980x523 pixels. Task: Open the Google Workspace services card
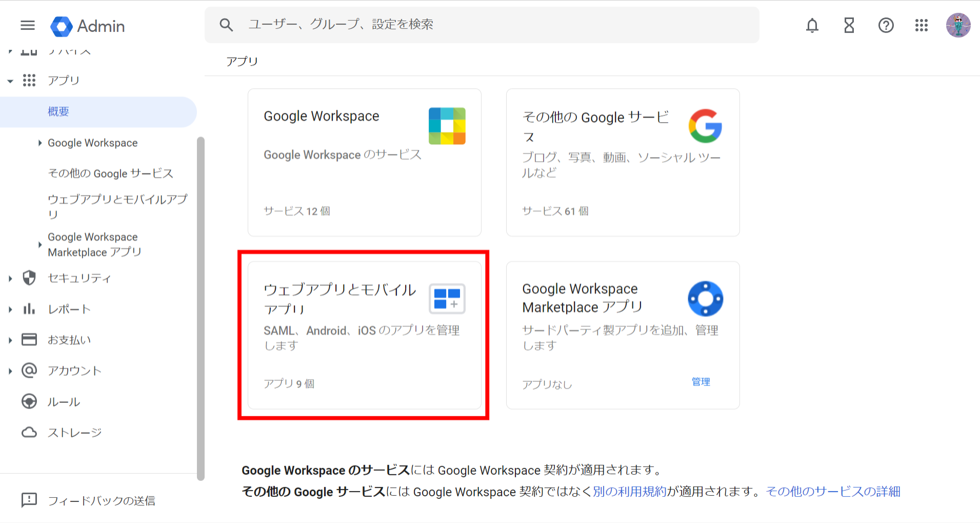click(365, 162)
